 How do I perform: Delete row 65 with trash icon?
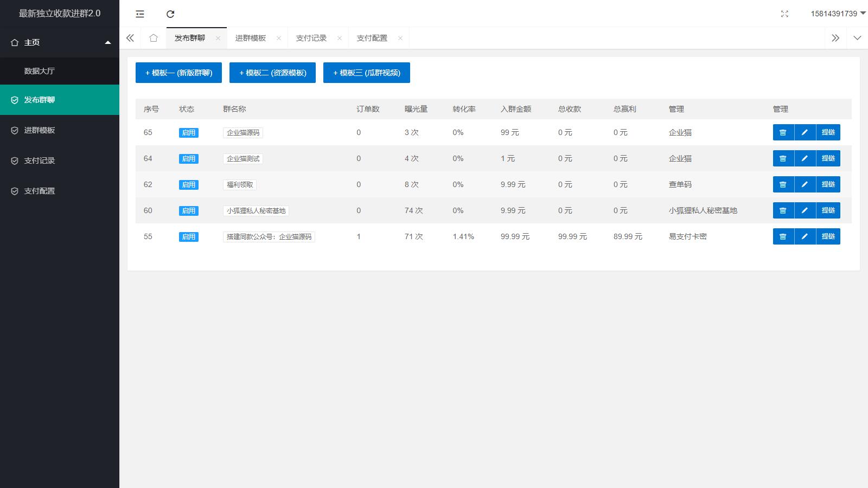[x=783, y=132]
